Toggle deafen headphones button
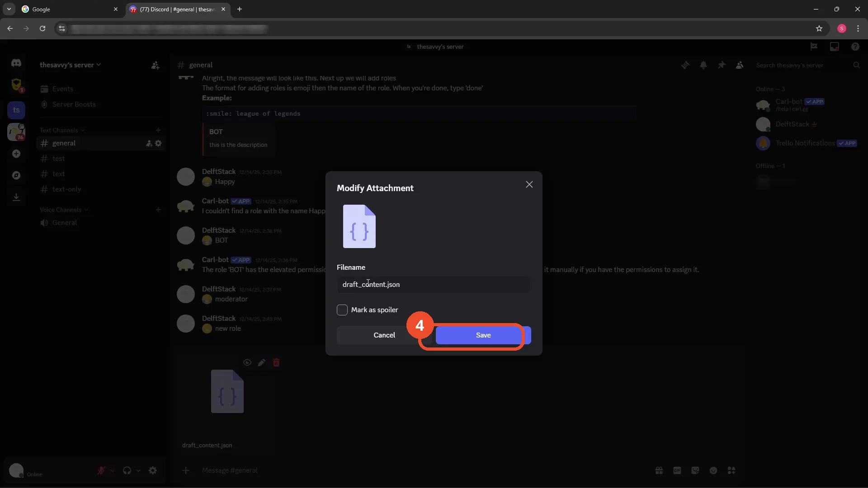868x488 pixels. pyautogui.click(x=127, y=470)
